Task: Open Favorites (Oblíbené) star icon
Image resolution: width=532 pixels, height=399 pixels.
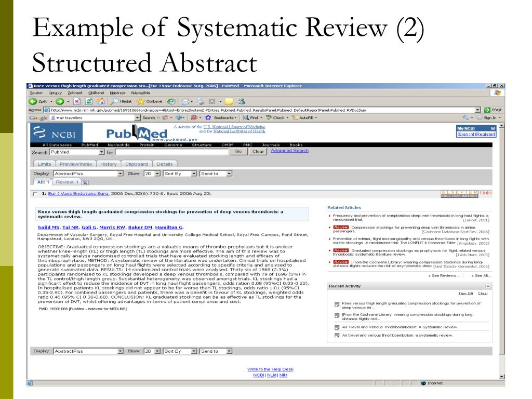Action: click(140, 101)
